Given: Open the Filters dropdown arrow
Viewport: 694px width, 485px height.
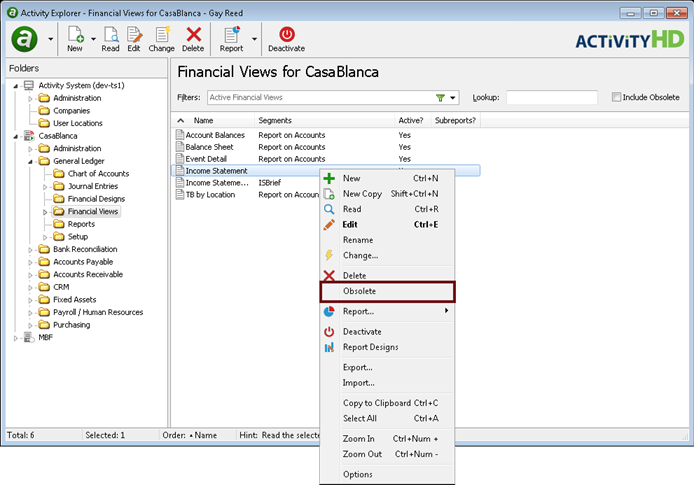Looking at the screenshot, I should click(453, 98).
